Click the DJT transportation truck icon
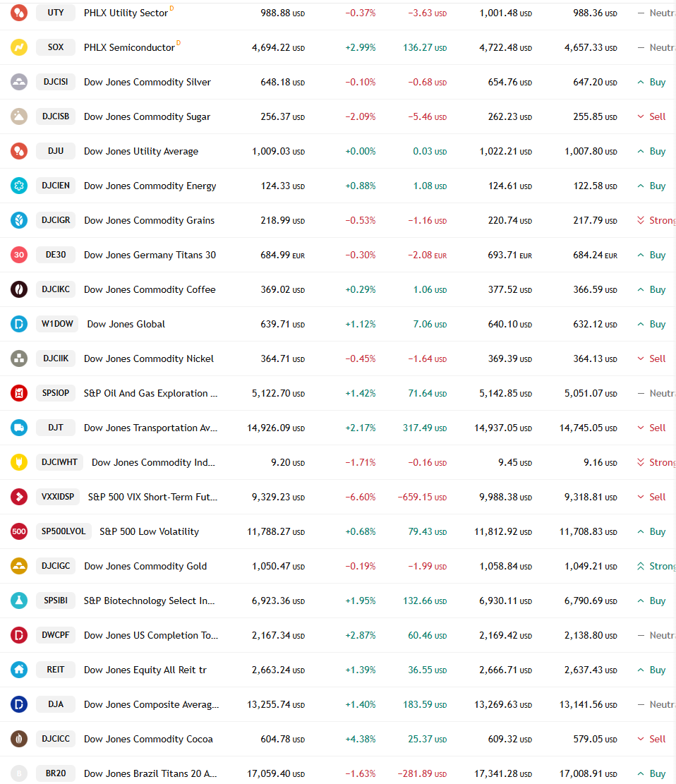Viewport: 676px width, 784px height. click(x=19, y=428)
